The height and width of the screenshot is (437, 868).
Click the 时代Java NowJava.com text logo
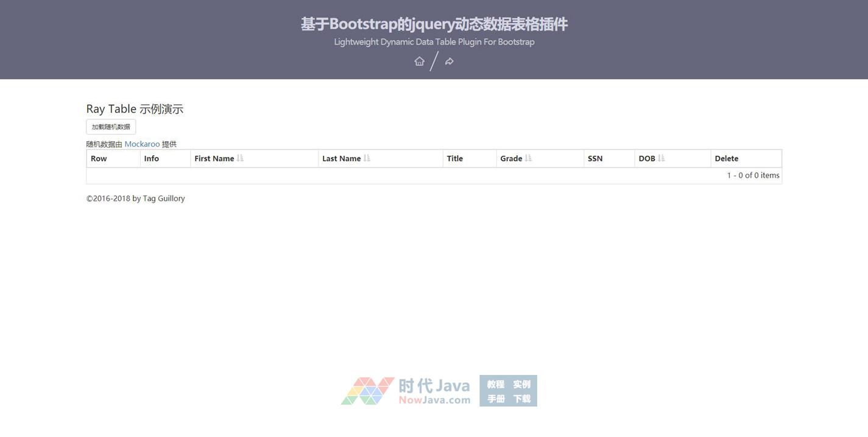[x=434, y=391]
